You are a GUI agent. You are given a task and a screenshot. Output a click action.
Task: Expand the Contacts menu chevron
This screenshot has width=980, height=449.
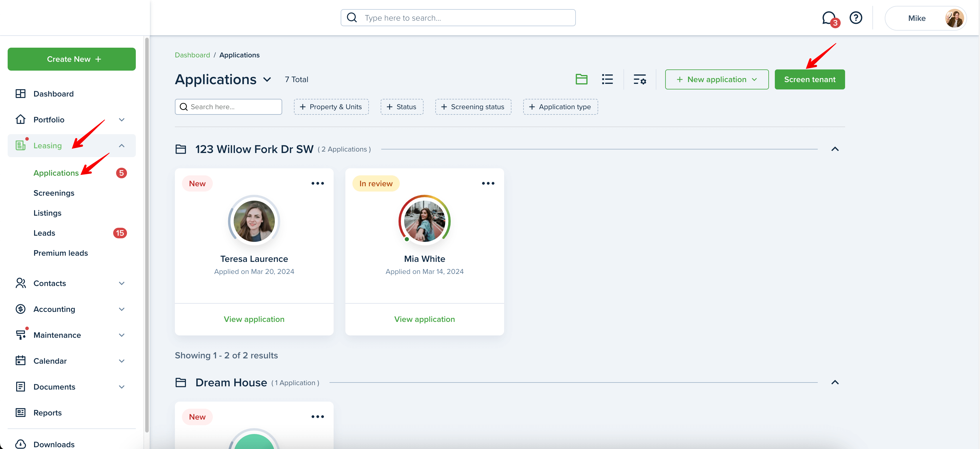click(x=122, y=283)
